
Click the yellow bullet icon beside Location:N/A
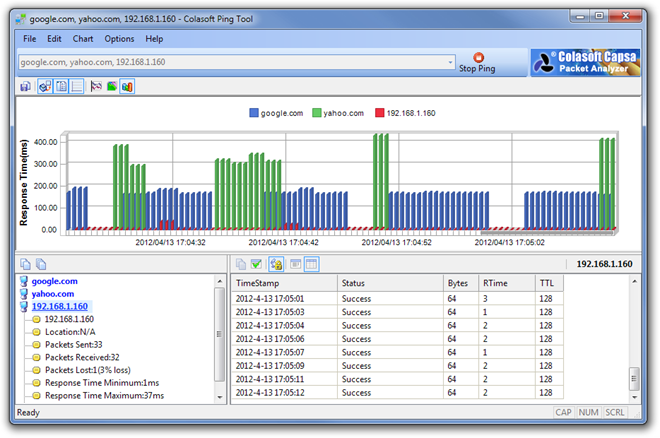tap(37, 332)
